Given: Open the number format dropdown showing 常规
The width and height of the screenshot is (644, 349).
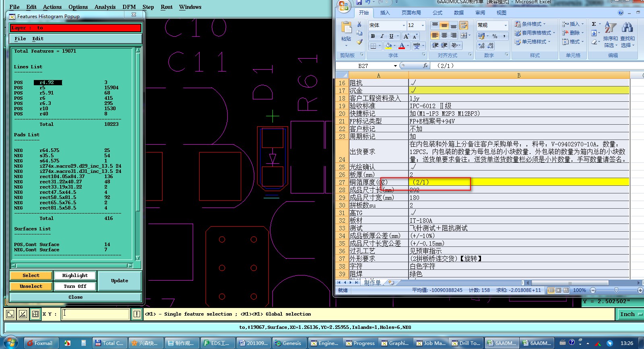Looking at the screenshot, I should 506,25.
